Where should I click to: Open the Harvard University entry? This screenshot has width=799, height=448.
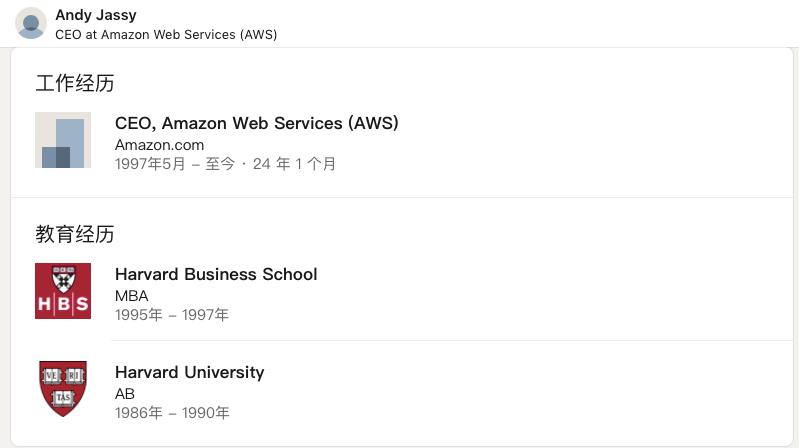pos(190,372)
